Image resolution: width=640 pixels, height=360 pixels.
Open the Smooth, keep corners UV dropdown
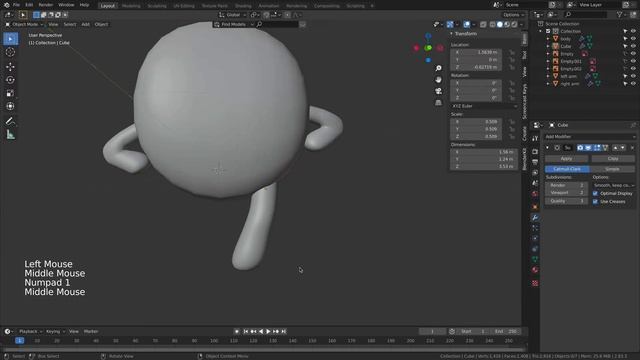(x=614, y=185)
